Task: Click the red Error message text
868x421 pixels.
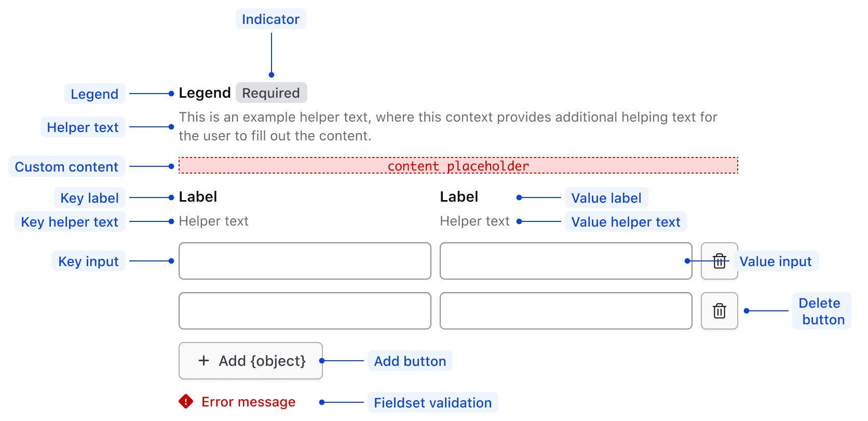Action: pos(248,402)
